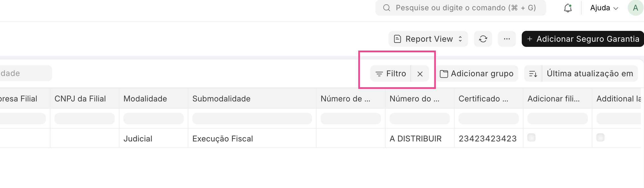
Task: Clear filters with the X button
Action: [x=420, y=74]
